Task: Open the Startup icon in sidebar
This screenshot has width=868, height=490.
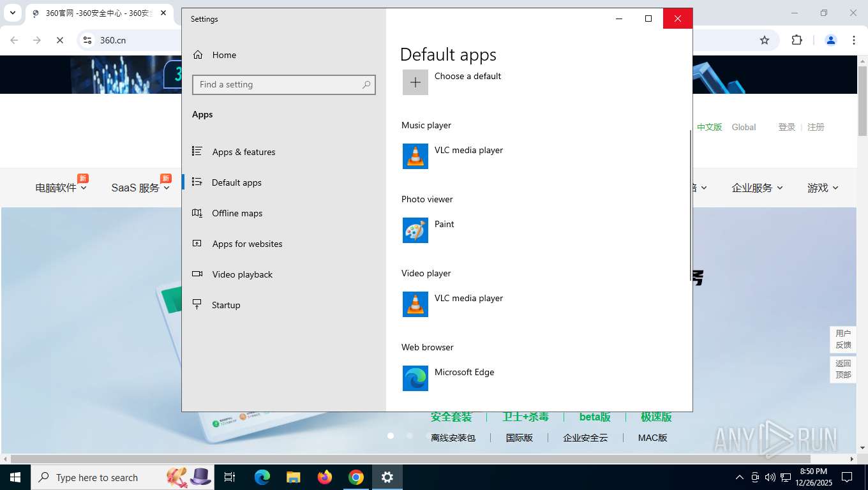Action: (x=197, y=304)
